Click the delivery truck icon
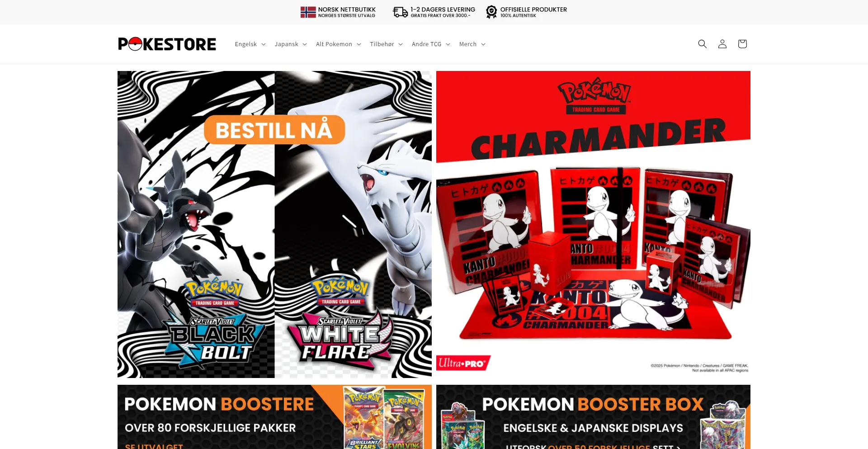The width and height of the screenshot is (868, 449). [401, 12]
